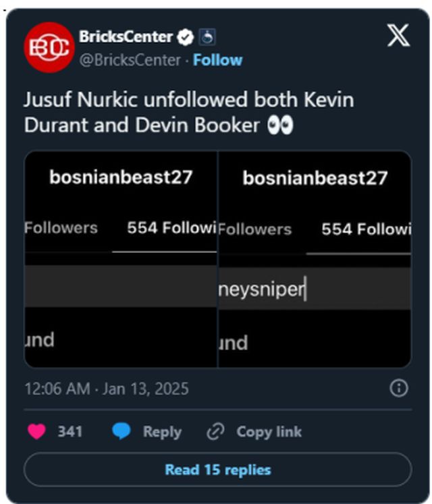Click the verified checkmark badge
The width and height of the screenshot is (432, 504).
184,36
